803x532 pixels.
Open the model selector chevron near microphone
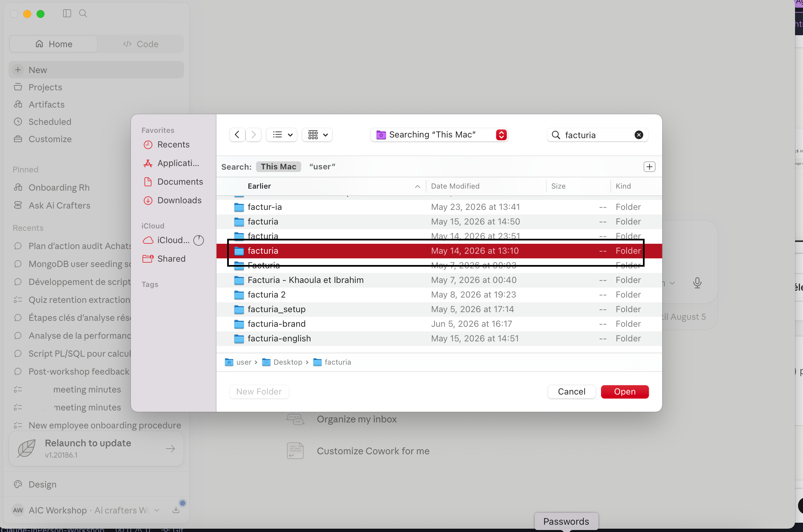672,283
